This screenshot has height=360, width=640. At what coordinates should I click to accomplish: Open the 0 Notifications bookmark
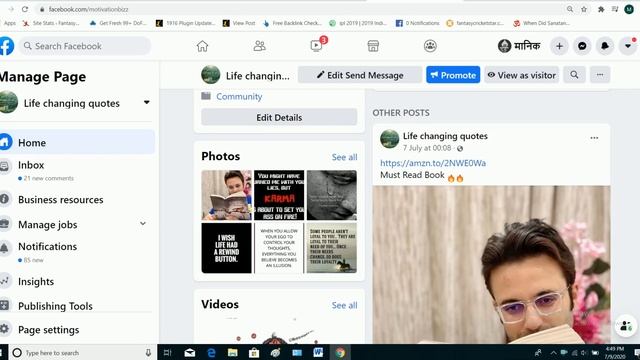tap(418, 23)
